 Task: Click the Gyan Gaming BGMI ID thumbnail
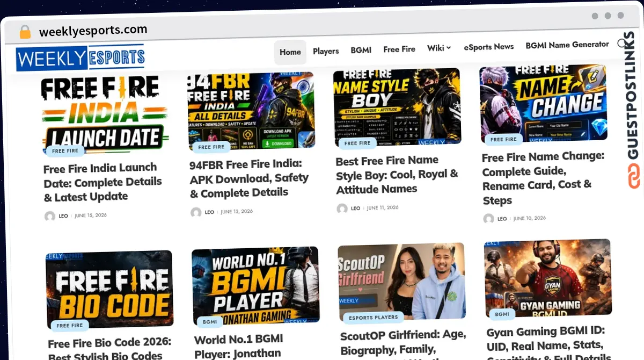tap(548, 278)
